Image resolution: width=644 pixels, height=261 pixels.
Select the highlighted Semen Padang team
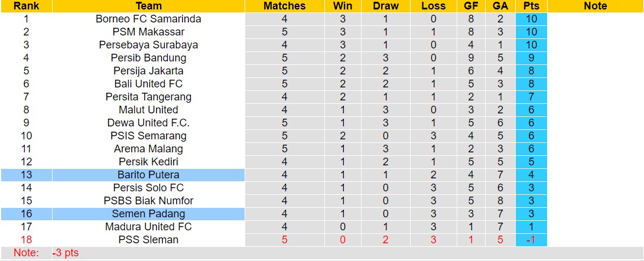148,214
